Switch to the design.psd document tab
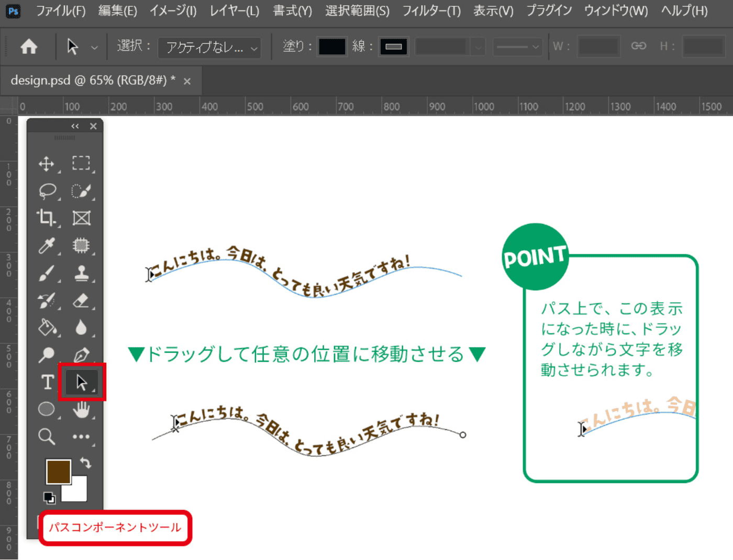 tap(93, 81)
